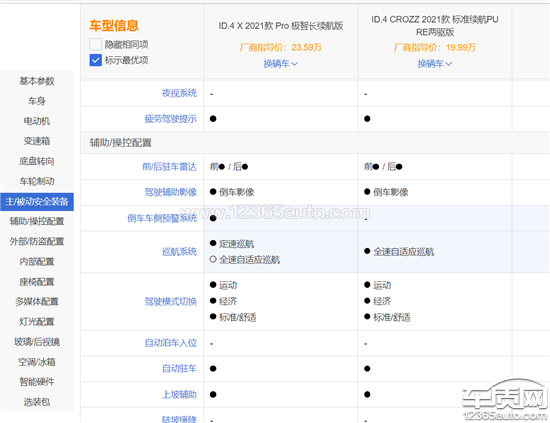Click 驾驶模式切换 link
This screenshot has width=550, height=423.
171,301
